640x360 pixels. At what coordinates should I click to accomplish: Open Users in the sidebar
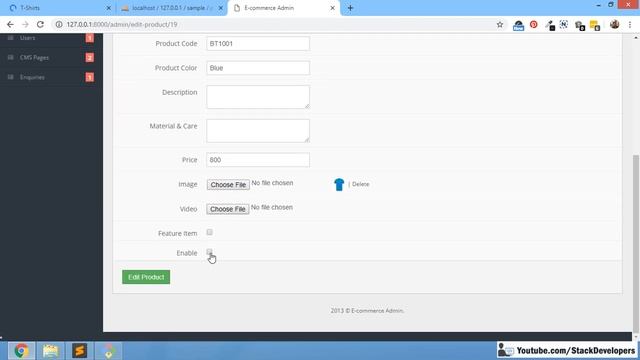click(x=27, y=38)
